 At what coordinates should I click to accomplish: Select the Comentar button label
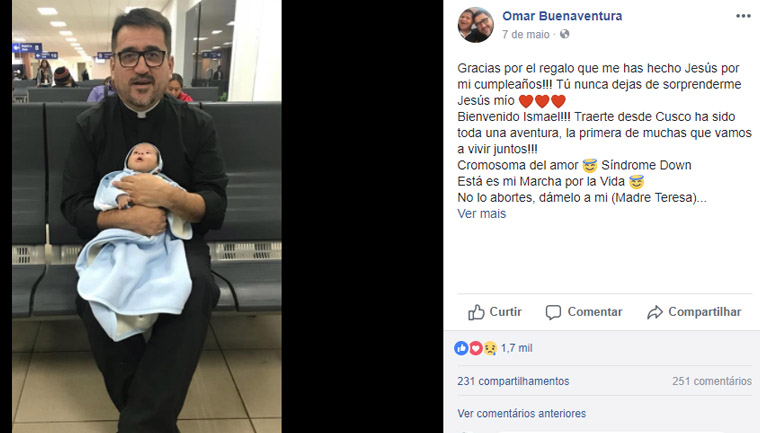point(595,312)
